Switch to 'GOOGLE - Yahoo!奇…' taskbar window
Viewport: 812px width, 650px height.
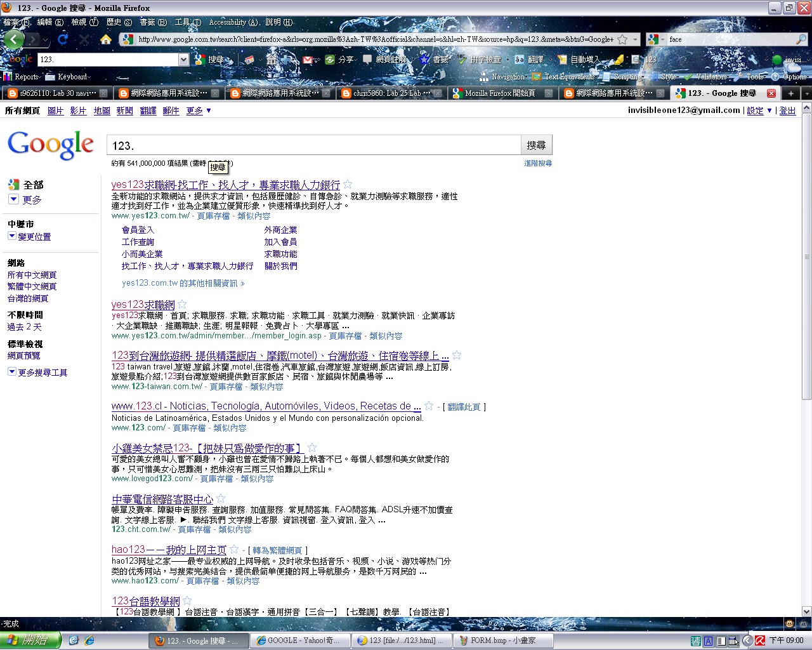(x=301, y=640)
